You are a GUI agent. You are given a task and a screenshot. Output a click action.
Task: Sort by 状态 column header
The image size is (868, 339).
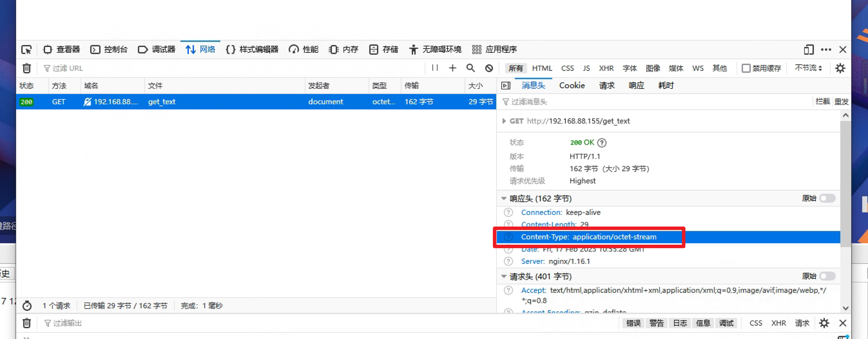tap(32, 86)
